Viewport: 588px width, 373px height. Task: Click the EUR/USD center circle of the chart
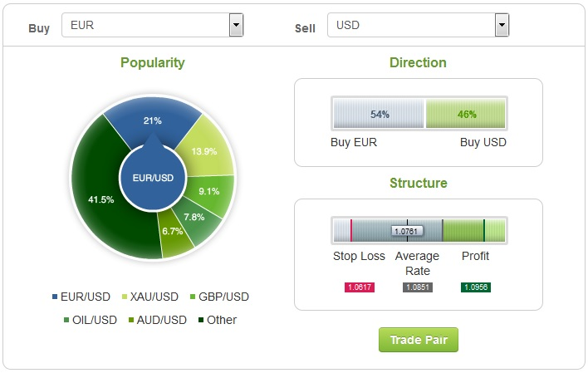(153, 178)
